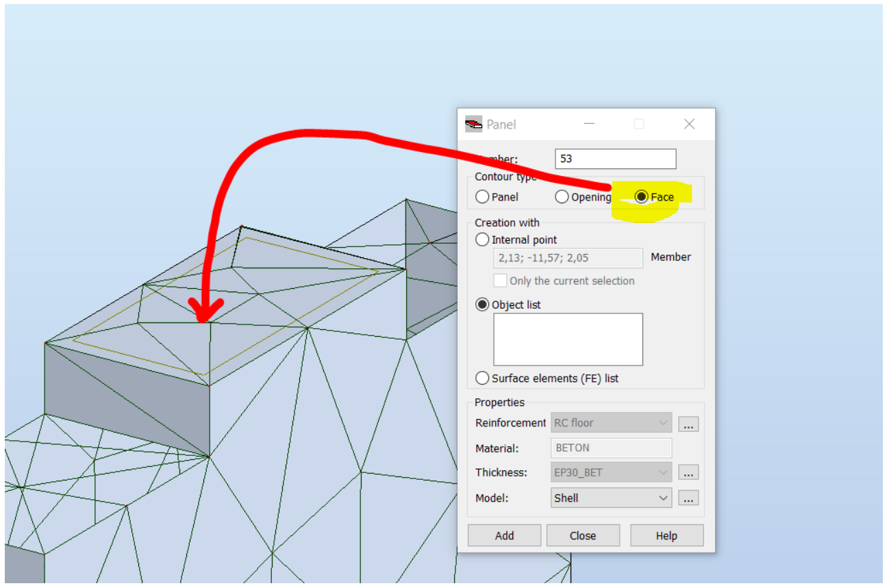Enable the Only the current selection checkbox
The width and height of the screenshot is (889, 588).
pyautogui.click(x=500, y=280)
